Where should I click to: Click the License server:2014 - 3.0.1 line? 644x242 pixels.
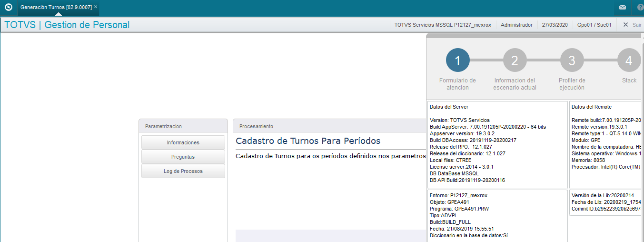click(461, 167)
